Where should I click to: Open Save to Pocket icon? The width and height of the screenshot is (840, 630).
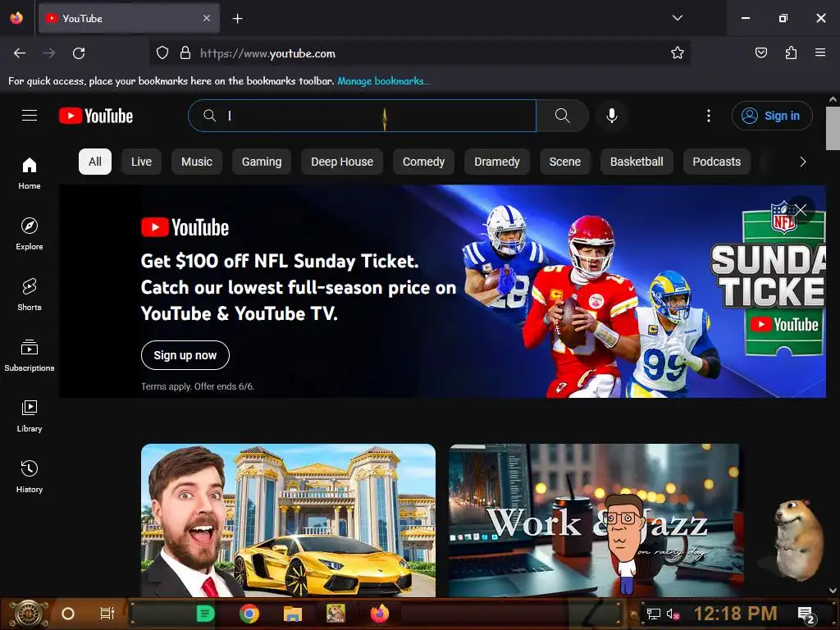[760, 52]
